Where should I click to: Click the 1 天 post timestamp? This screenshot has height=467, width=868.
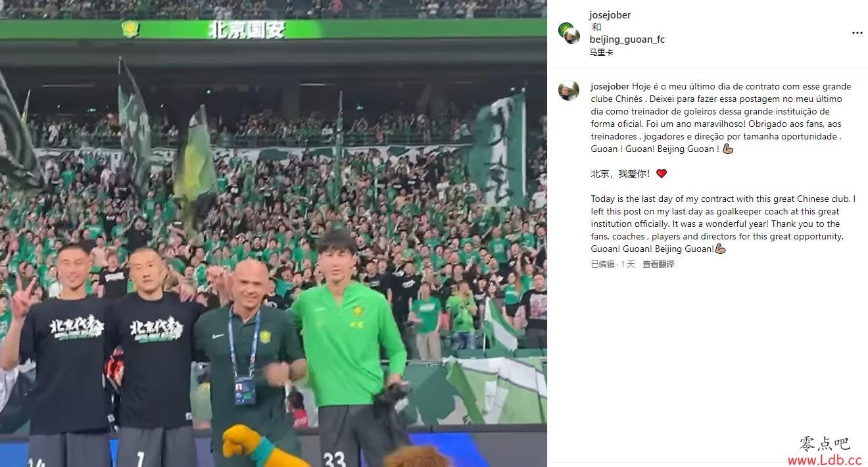tap(628, 264)
